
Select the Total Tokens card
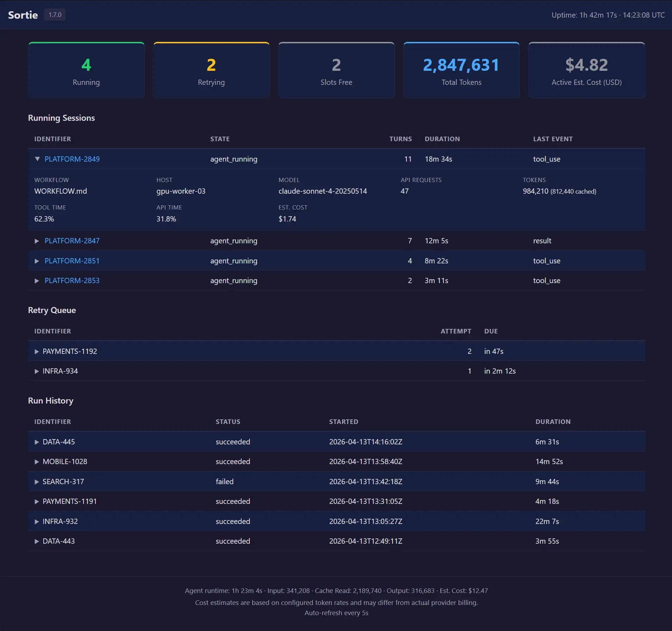461,70
